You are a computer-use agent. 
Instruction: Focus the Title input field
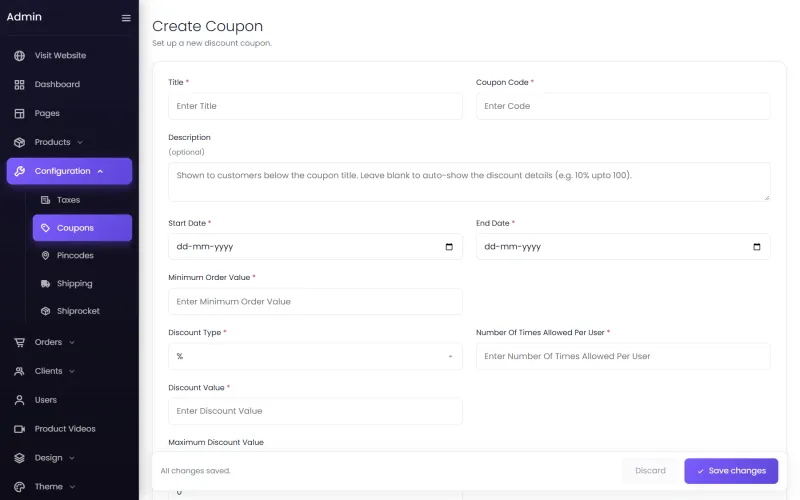(x=315, y=106)
